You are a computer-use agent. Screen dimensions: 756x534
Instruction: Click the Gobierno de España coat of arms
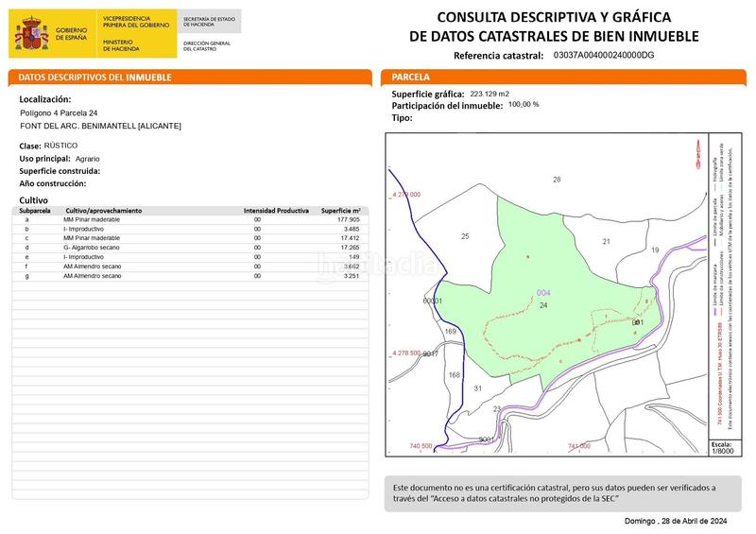(x=33, y=35)
